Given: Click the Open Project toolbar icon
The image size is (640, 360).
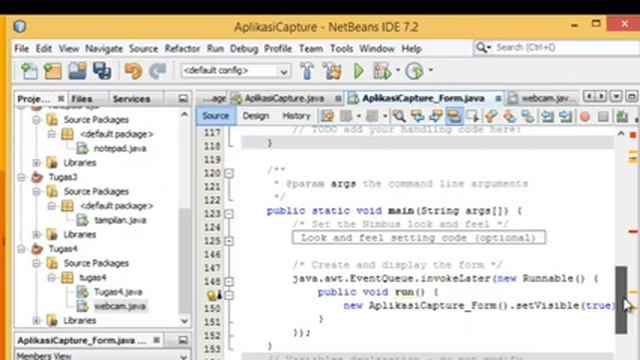Looking at the screenshot, I should [x=77, y=71].
